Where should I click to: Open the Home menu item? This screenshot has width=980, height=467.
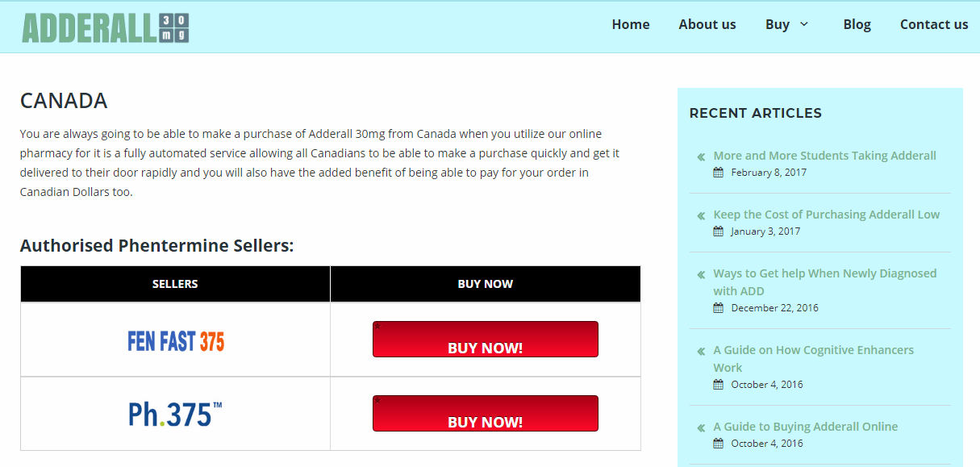tap(631, 24)
